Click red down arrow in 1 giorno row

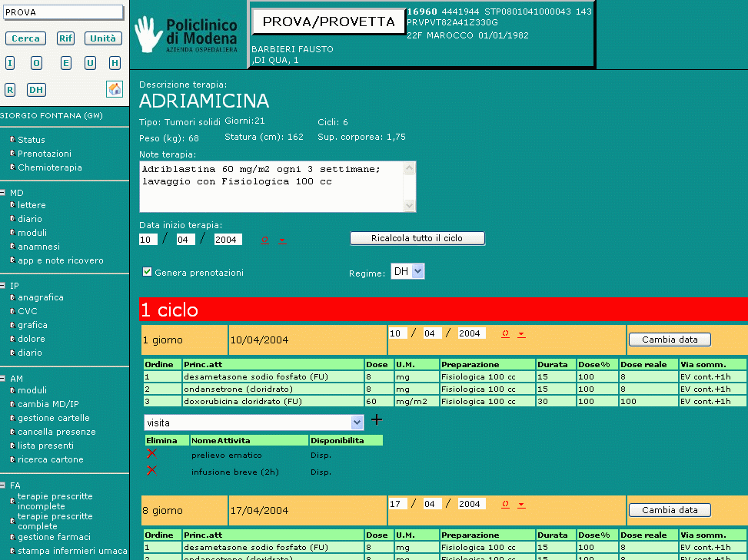click(x=521, y=334)
